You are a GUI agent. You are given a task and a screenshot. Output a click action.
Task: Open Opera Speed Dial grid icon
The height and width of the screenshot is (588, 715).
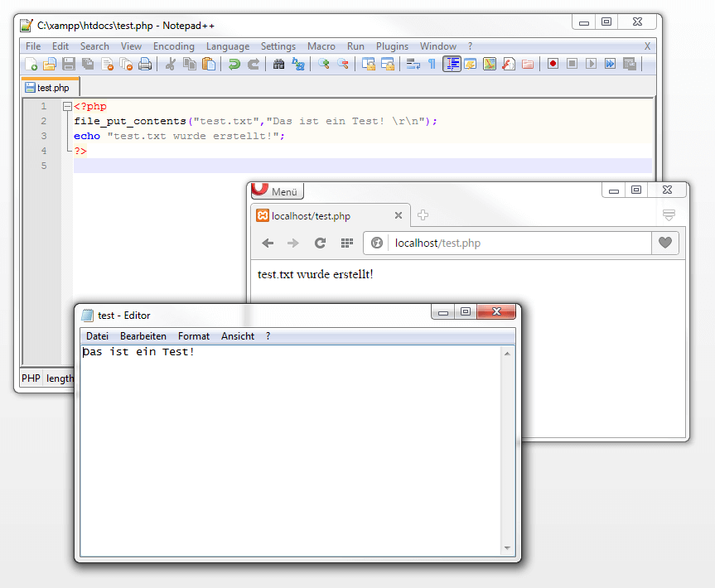tap(347, 243)
